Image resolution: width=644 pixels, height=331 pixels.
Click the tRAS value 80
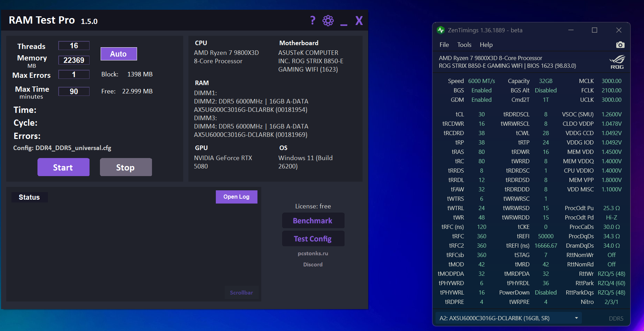pyautogui.click(x=482, y=152)
